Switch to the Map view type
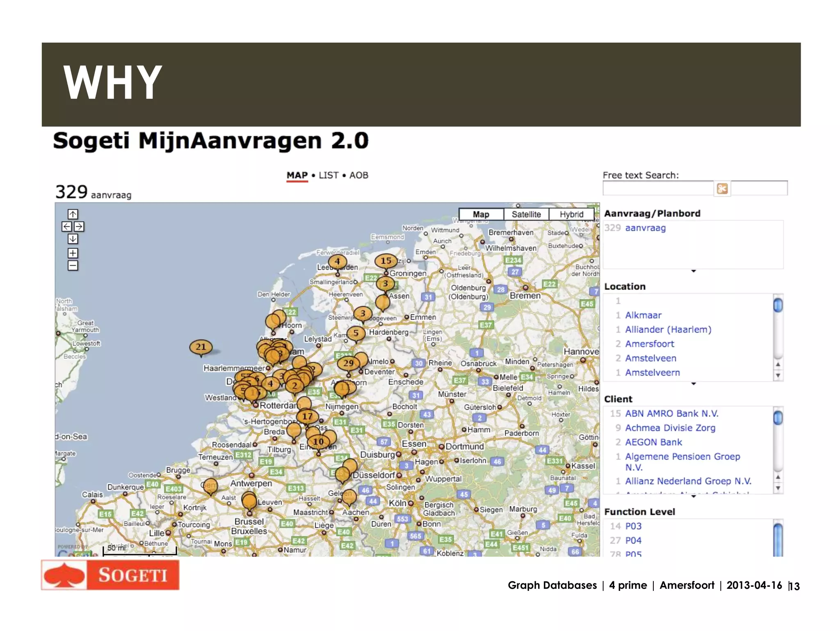The image size is (840, 631). coord(481,214)
